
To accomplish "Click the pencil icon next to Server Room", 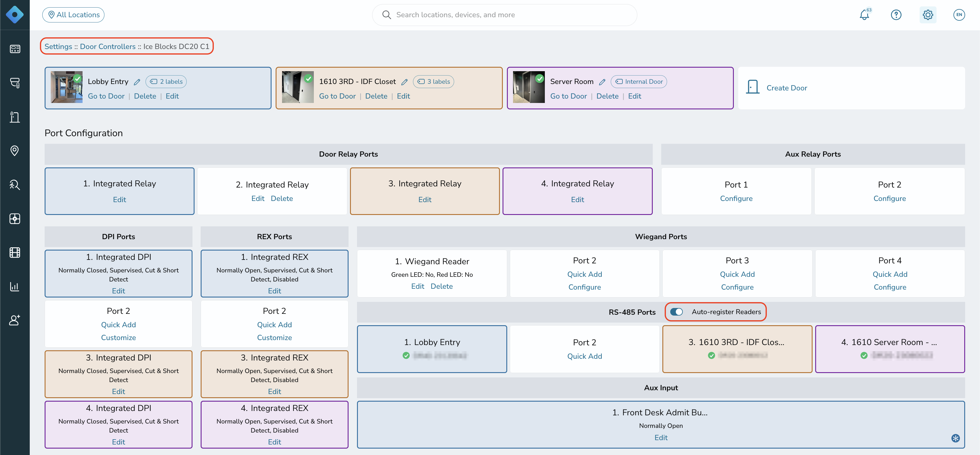I will pos(602,82).
